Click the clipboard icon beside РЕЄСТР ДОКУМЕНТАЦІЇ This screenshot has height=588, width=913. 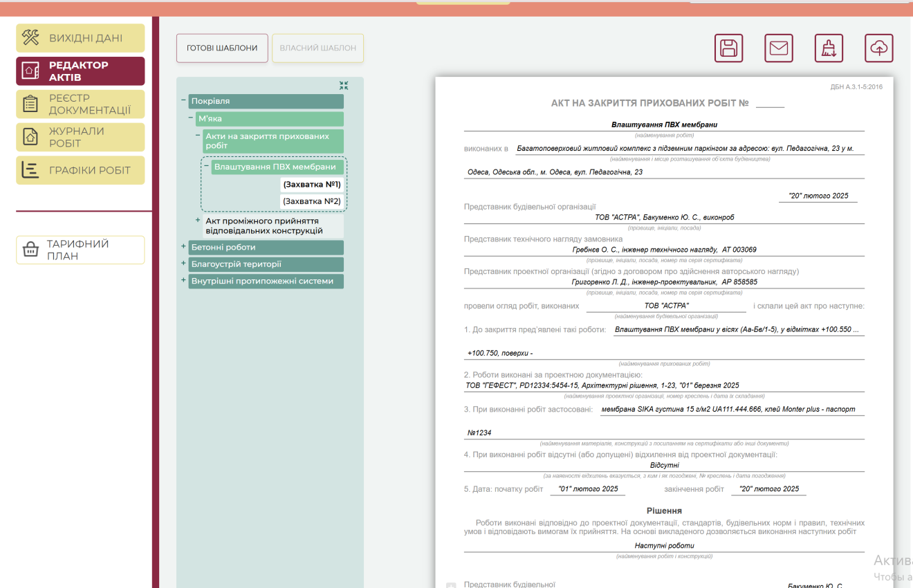[30, 104]
